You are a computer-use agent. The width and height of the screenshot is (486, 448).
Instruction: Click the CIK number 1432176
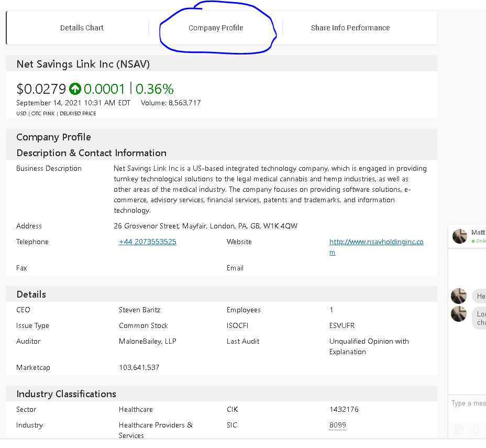point(344,410)
